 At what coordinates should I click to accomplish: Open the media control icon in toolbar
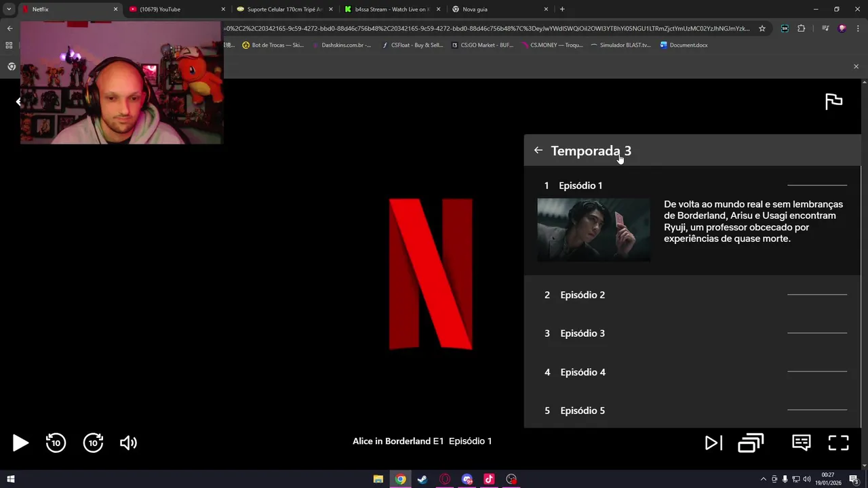[x=825, y=28]
